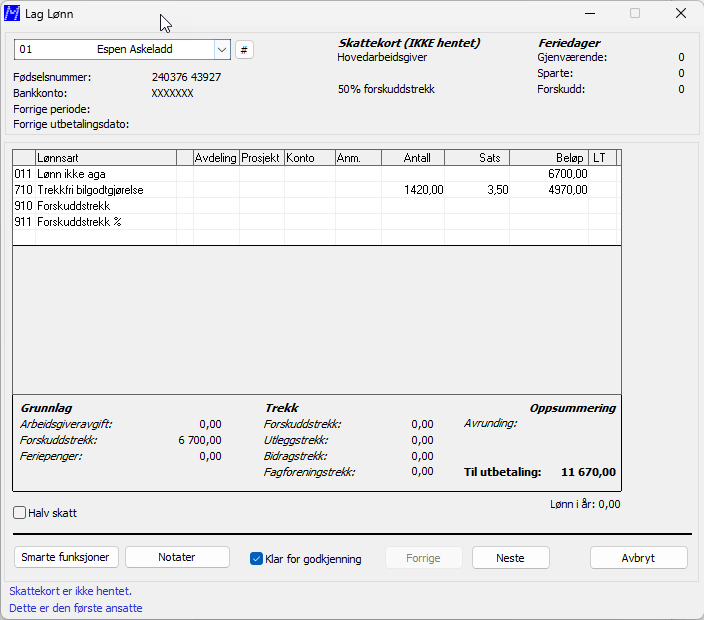Click the Bankkonto value XXXXXXX
This screenshot has height=620, width=704.
click(x=172, y=93)
